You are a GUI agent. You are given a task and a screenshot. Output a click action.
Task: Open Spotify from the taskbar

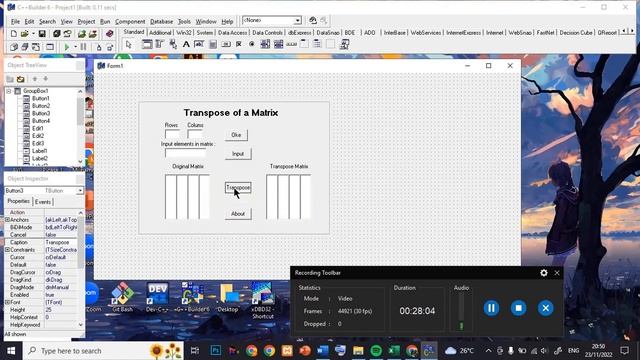click(x=376, y=351)
